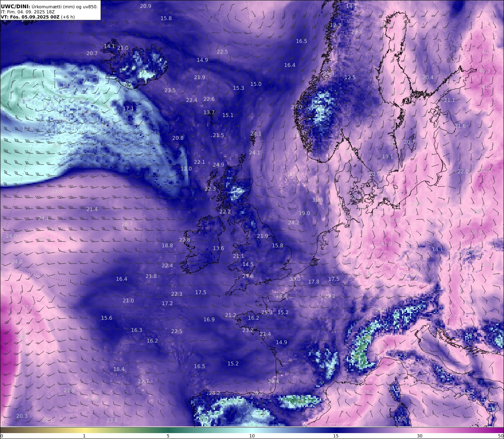
Task: Click the 12.3 value label
Action: [335, 25]
